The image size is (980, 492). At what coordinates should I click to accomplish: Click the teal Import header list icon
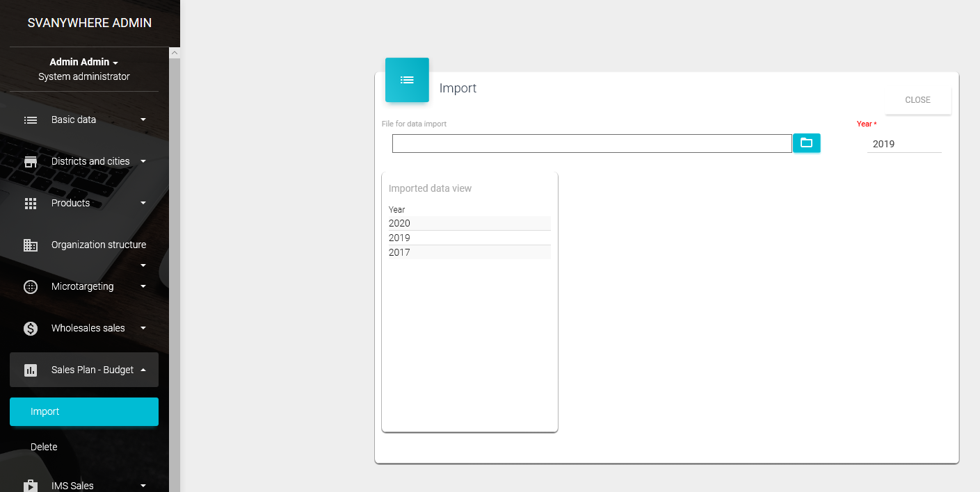click(x=407, y=80)
